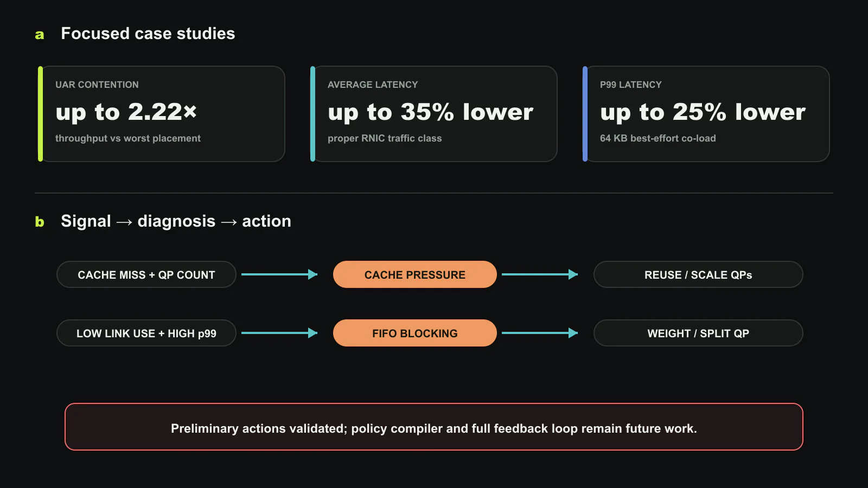This screenshot has width=868, height=488.
Task: Click the blue accent bar on P99 Latency card
Action: coord(585,114)
